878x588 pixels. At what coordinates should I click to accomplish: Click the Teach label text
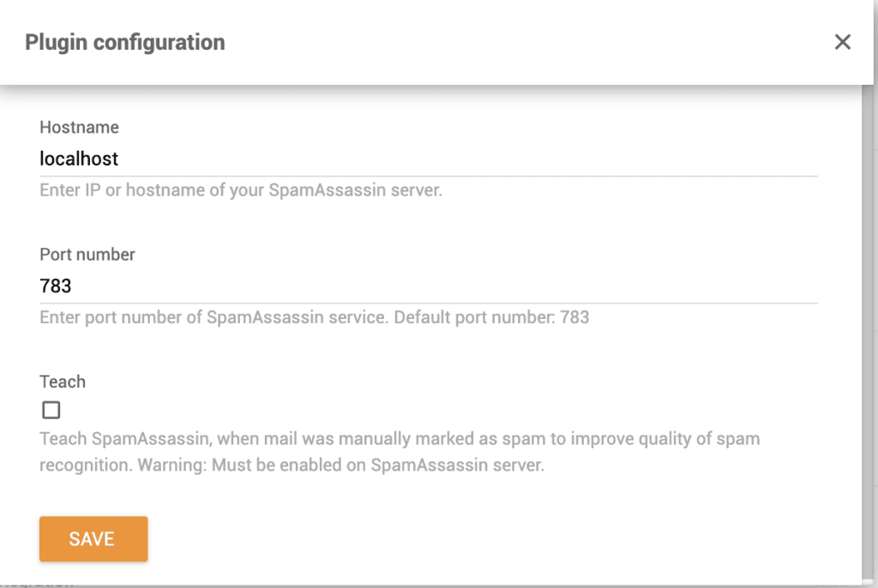62,381
